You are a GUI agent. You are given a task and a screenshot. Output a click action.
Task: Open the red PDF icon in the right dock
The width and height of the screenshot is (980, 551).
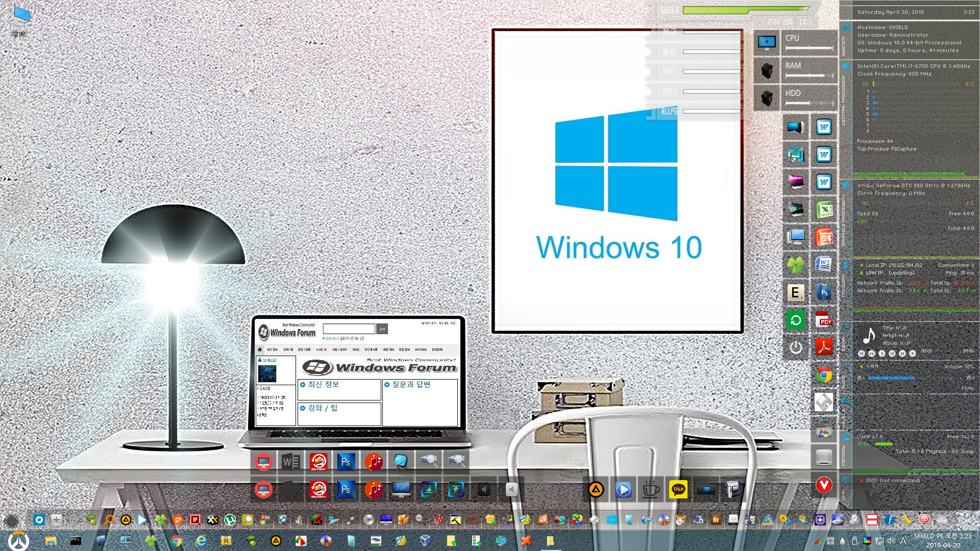coord(824,320)
